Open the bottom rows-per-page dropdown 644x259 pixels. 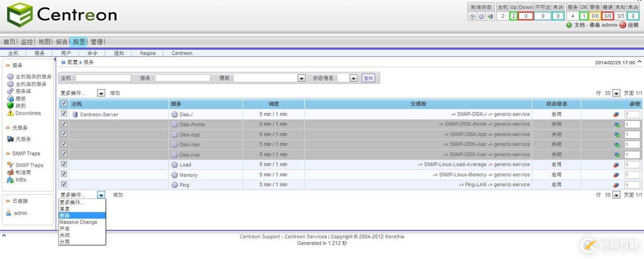(616, 195)
